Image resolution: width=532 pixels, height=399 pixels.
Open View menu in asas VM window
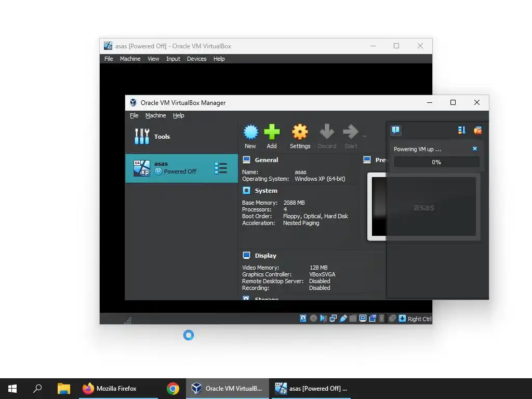(153, 59)
